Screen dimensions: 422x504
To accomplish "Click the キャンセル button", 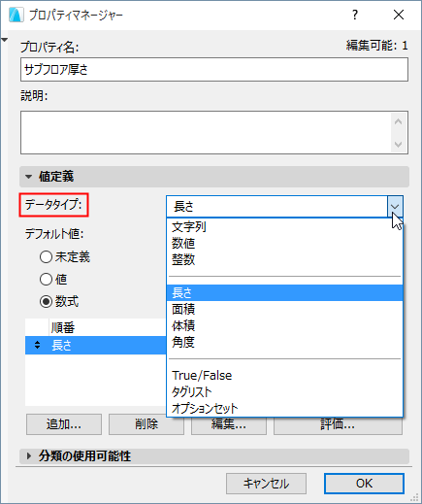I will click(266, 484).
